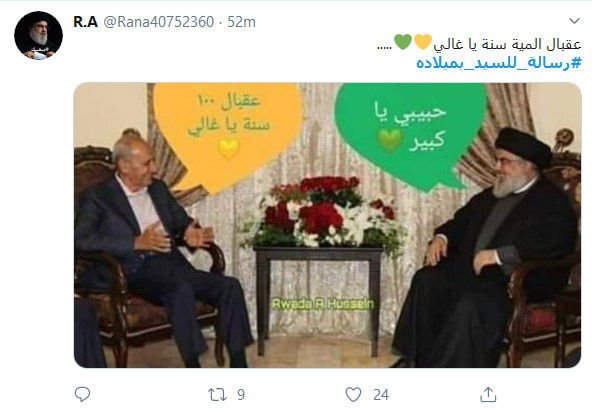Expand the attached photo of two seated men

pos(327,225)
